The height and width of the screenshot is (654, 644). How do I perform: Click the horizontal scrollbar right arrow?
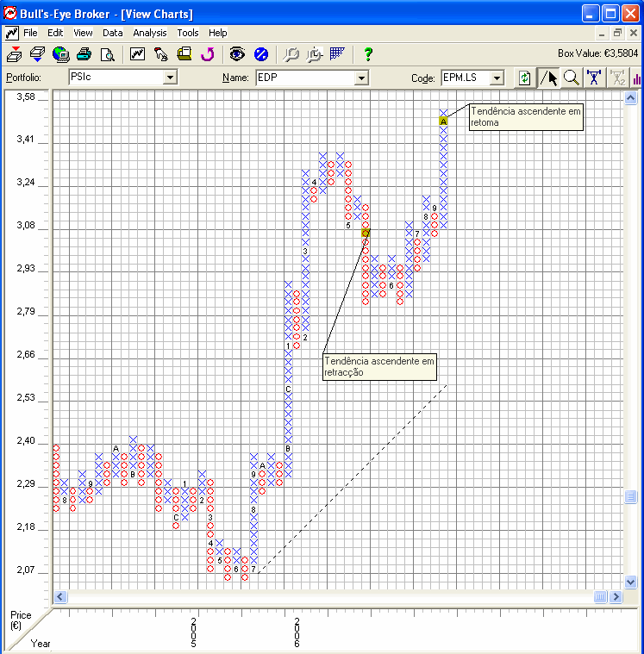(616, 597)
